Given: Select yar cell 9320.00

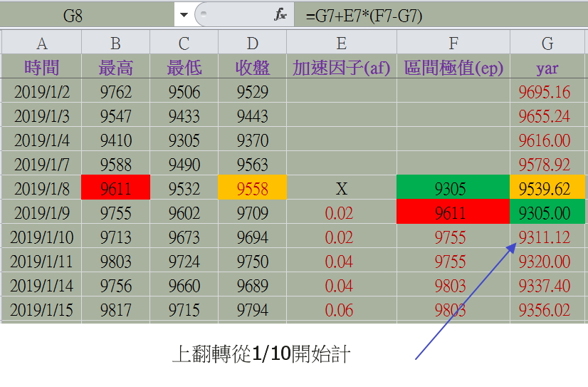Looking at the screenshot, I should point(547,261).
